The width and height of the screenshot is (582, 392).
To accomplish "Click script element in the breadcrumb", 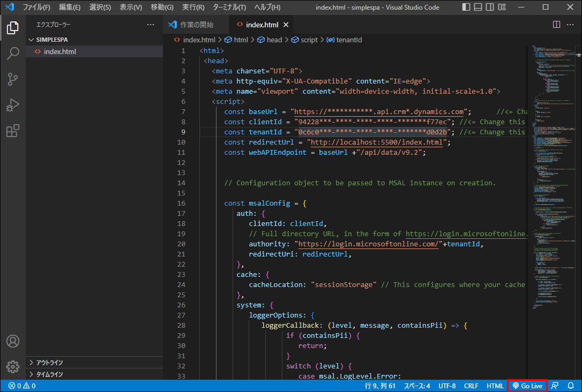I will (x=304, y=40).
